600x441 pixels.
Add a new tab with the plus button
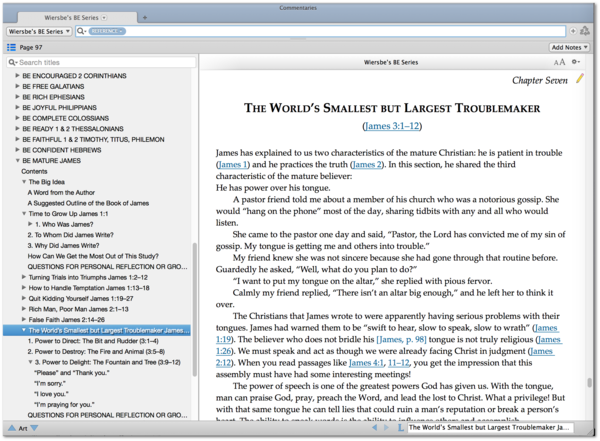point(145,18)
